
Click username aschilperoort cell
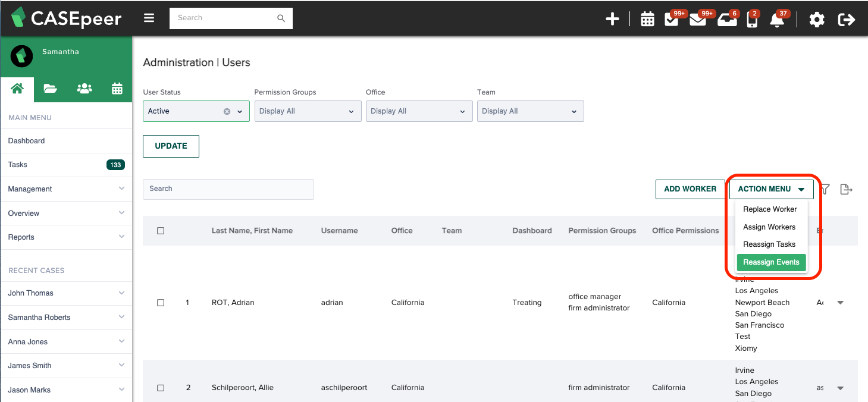(x=344, y=388)
